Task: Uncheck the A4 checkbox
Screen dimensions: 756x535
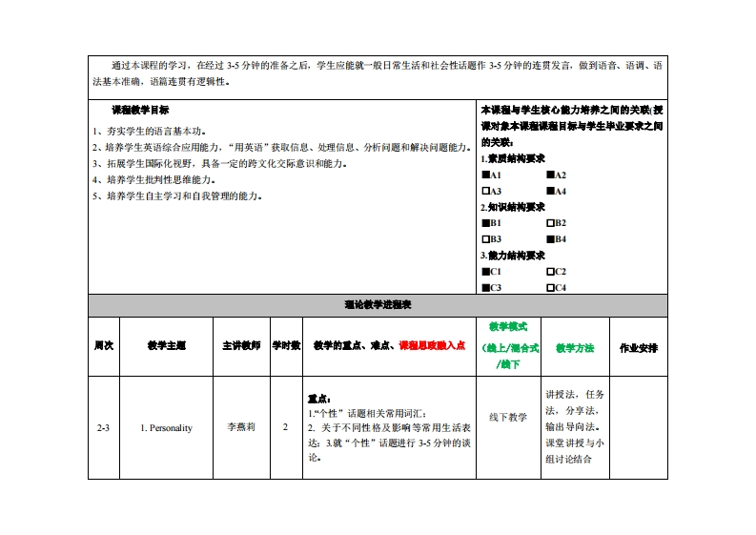Action: (x=550, y=191)
